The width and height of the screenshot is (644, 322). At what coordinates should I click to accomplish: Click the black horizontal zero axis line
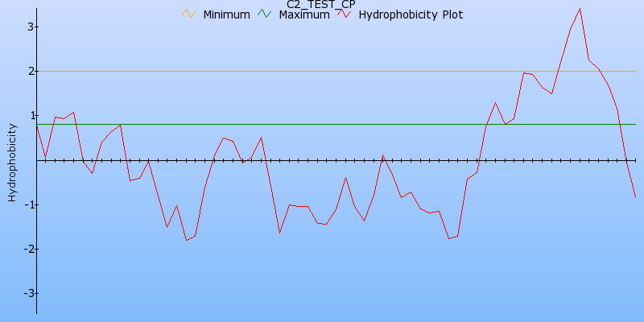322,160
